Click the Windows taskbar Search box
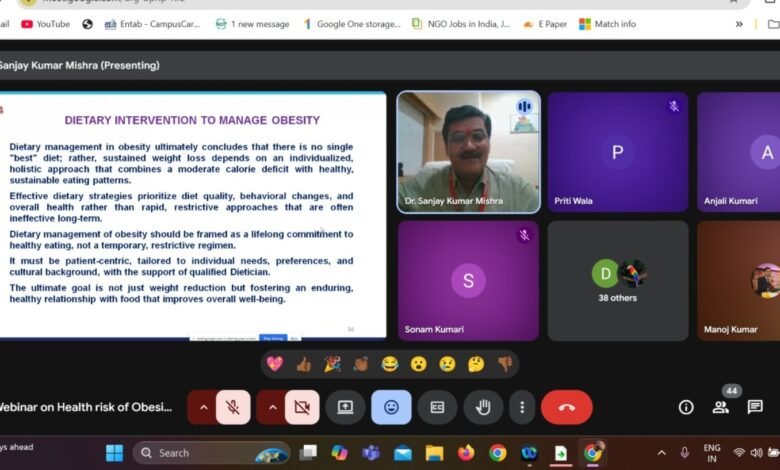 [210, 453]
